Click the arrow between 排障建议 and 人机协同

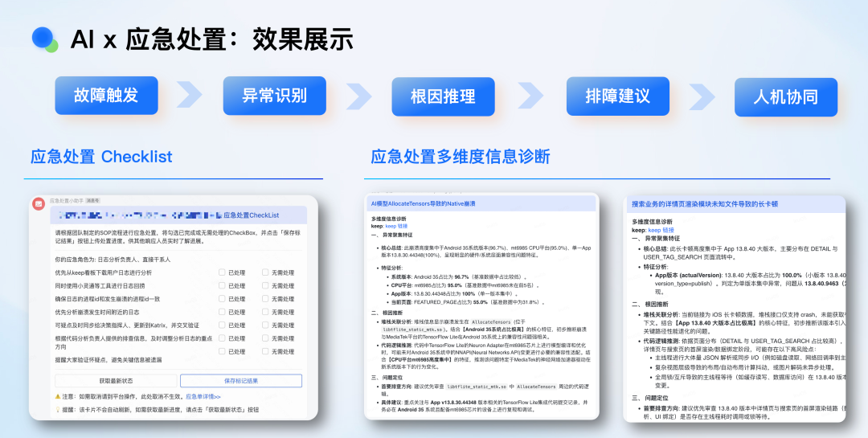coord(698,94)
